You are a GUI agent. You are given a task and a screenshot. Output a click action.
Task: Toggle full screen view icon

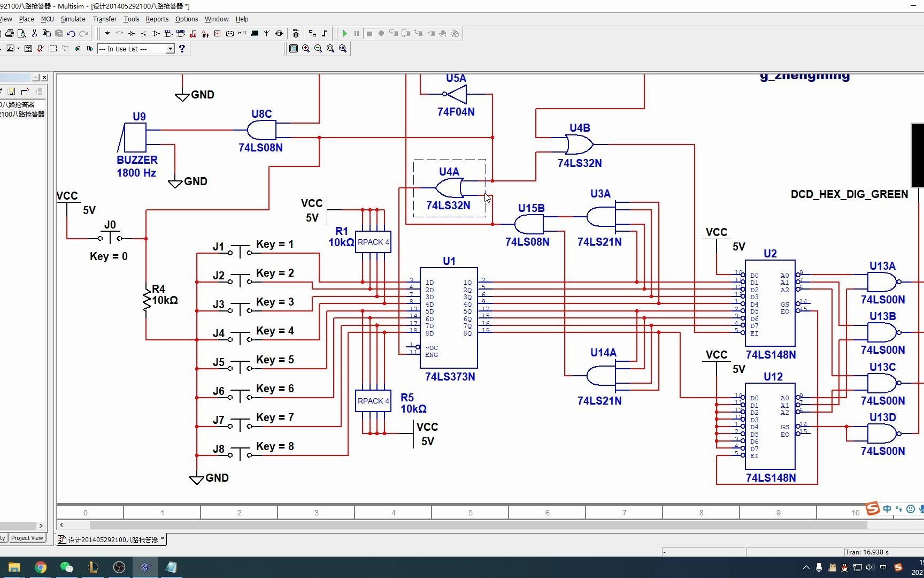click(x=294, y=49)
